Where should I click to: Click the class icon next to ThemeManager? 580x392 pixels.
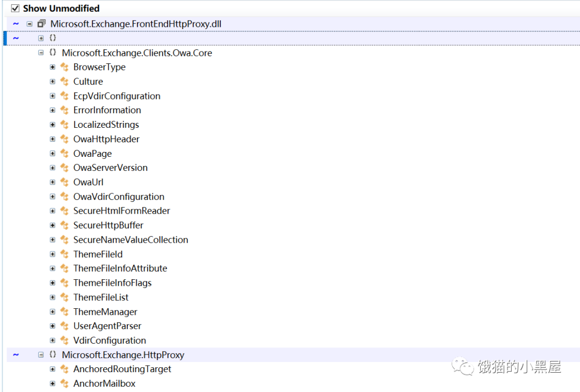65,312
